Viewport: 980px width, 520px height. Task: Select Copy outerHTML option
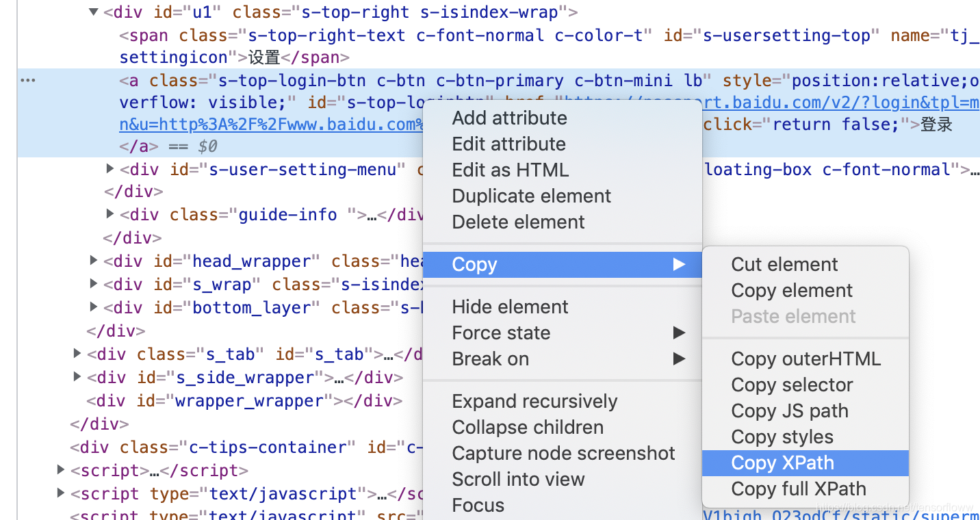point(805,359)
